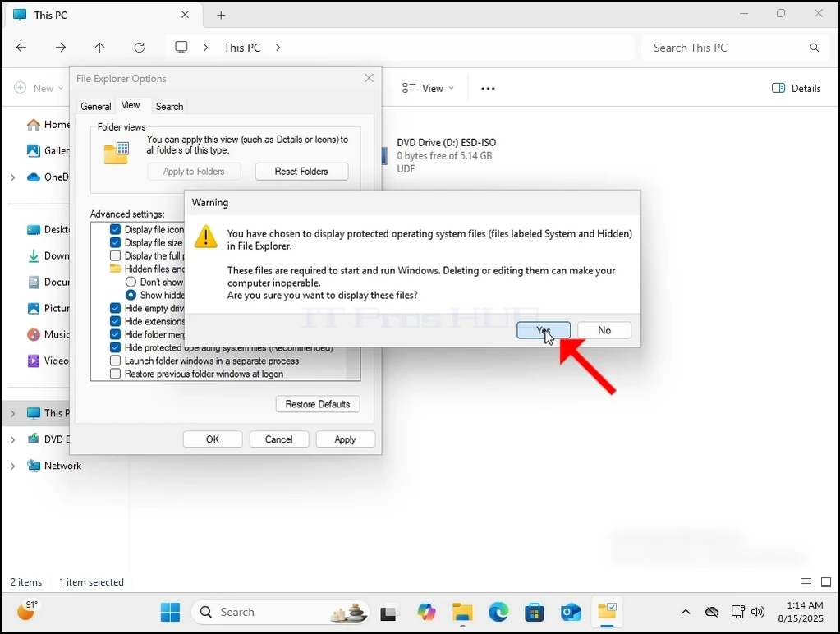Viewport: 840px width, 634px height.
Task: Open Gallery in the navigation pane
Action: [48, 151]
